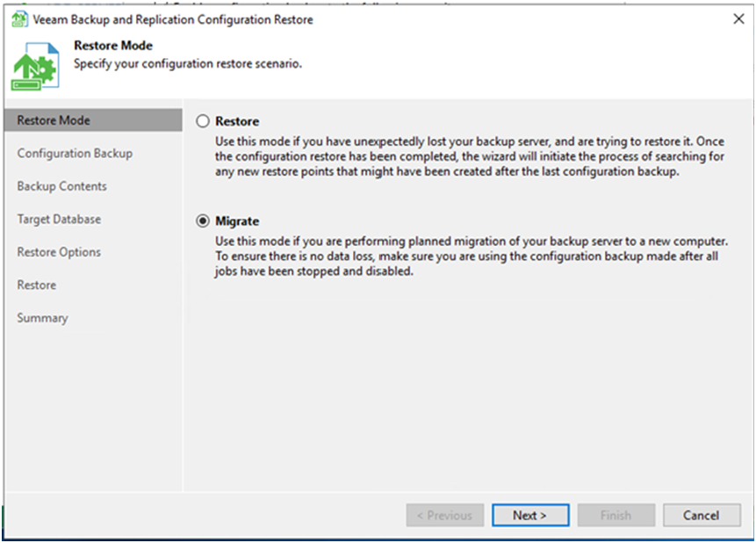Click the Veeam title bar app icon
Screen dimensions: 756x543
point(20,19)
